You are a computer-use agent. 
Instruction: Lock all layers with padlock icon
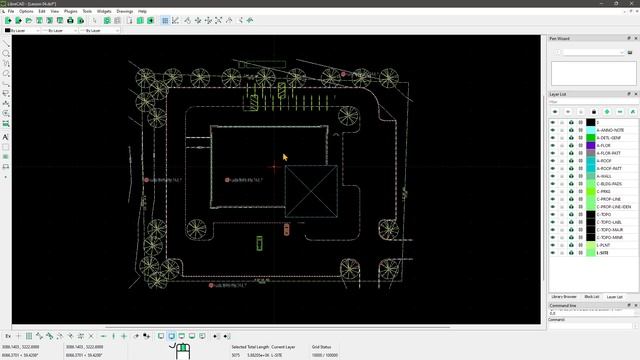click(594, 111)
